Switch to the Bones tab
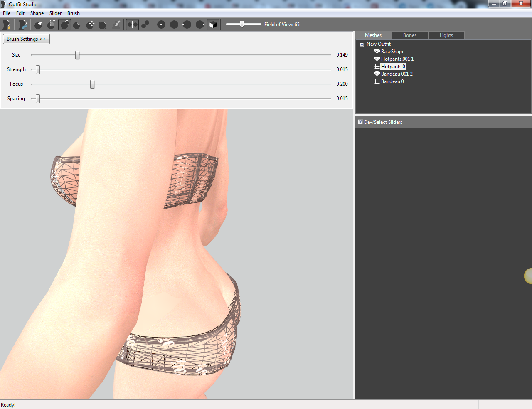The image size is (532, 409). 410,35
